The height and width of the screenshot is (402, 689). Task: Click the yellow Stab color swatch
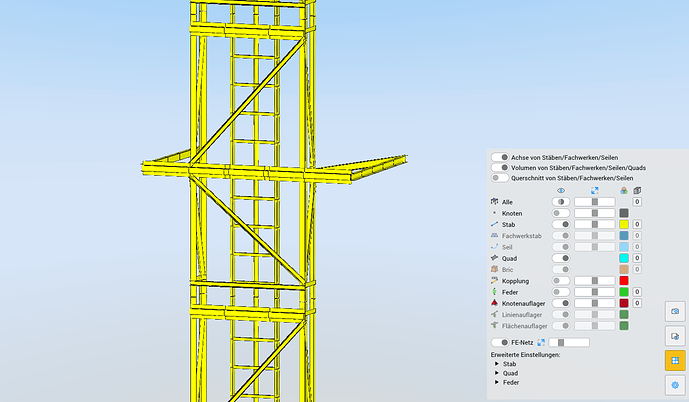pos(624,225)
